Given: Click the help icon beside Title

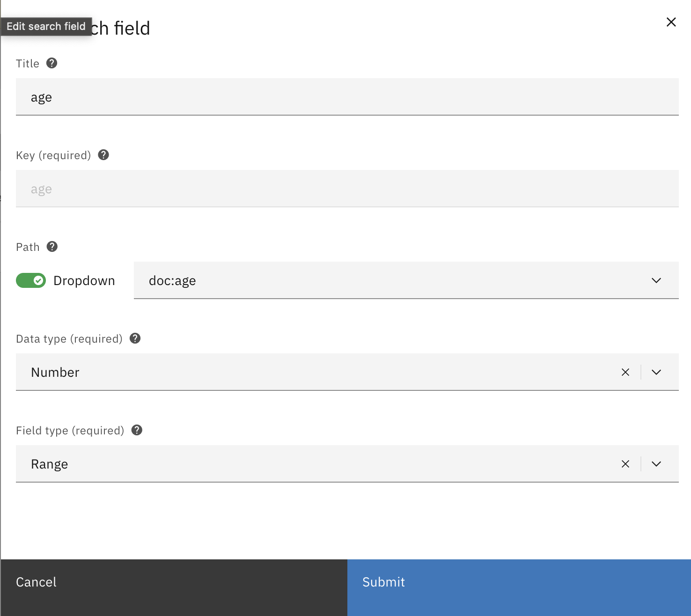Looking at the screenshot, I should pyautogui.click(x=52, y=63).
